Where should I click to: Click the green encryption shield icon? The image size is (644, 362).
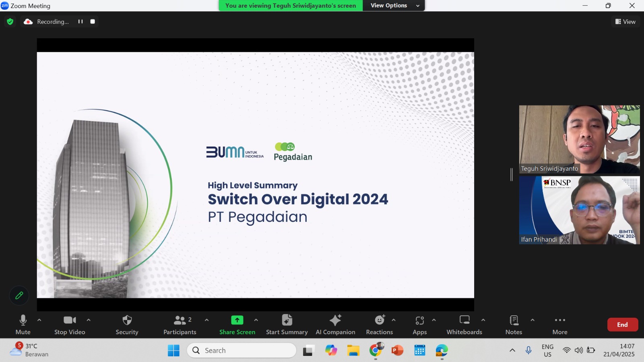[10, 21]
